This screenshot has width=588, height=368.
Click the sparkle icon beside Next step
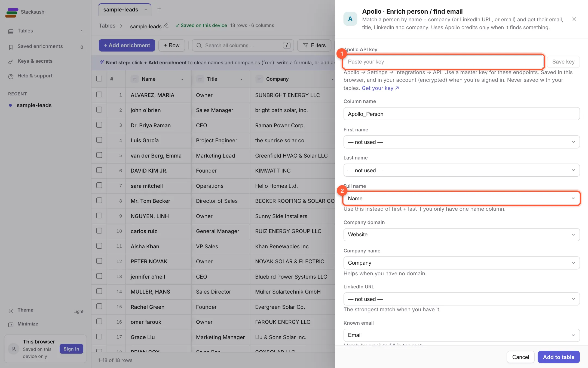pos(102,62)
